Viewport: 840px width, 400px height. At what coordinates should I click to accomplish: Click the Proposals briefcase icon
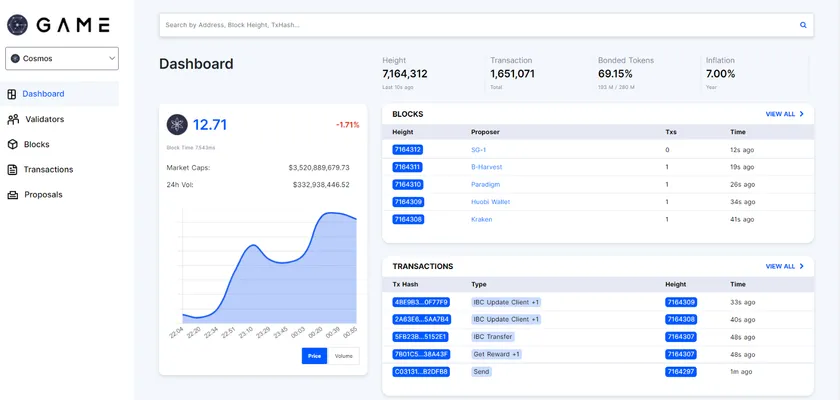pyautogui.click(x=12, y=194)
